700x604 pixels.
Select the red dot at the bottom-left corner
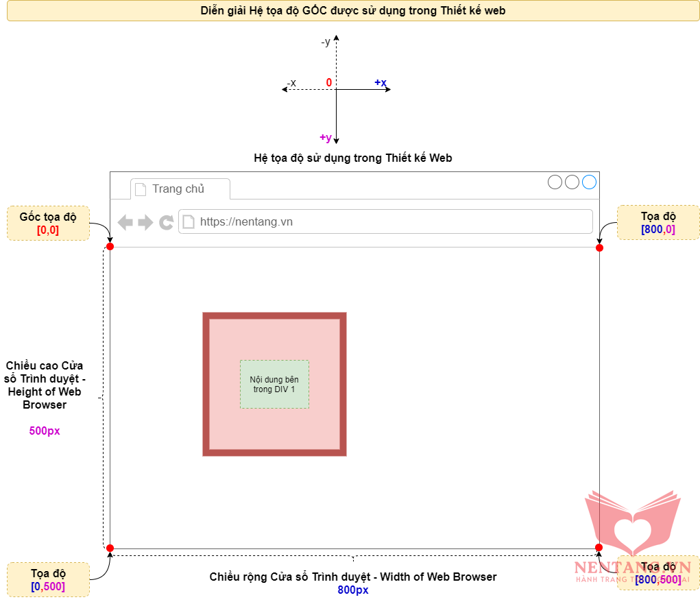pos(110,548)
